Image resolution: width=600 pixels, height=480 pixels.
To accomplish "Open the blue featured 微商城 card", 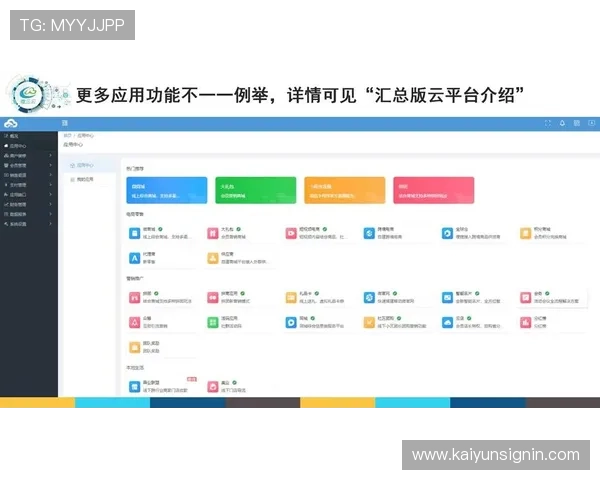I will (x=167, y=190).
